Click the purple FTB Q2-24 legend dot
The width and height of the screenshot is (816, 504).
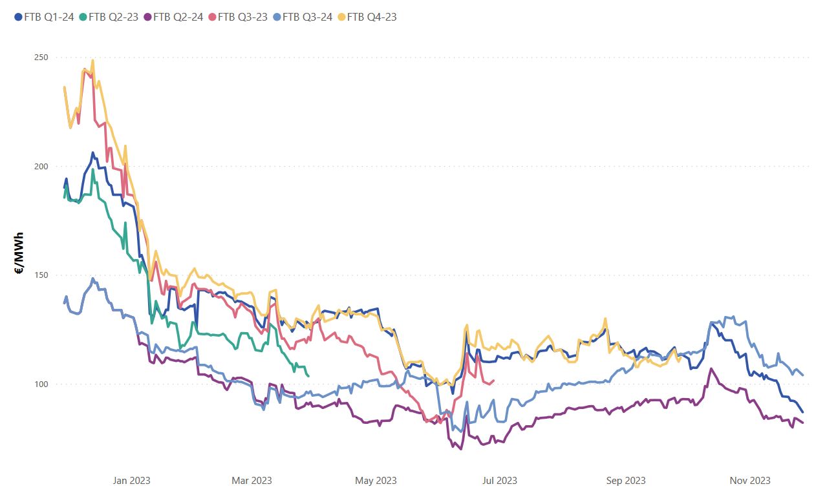click(x=147, y=17)
